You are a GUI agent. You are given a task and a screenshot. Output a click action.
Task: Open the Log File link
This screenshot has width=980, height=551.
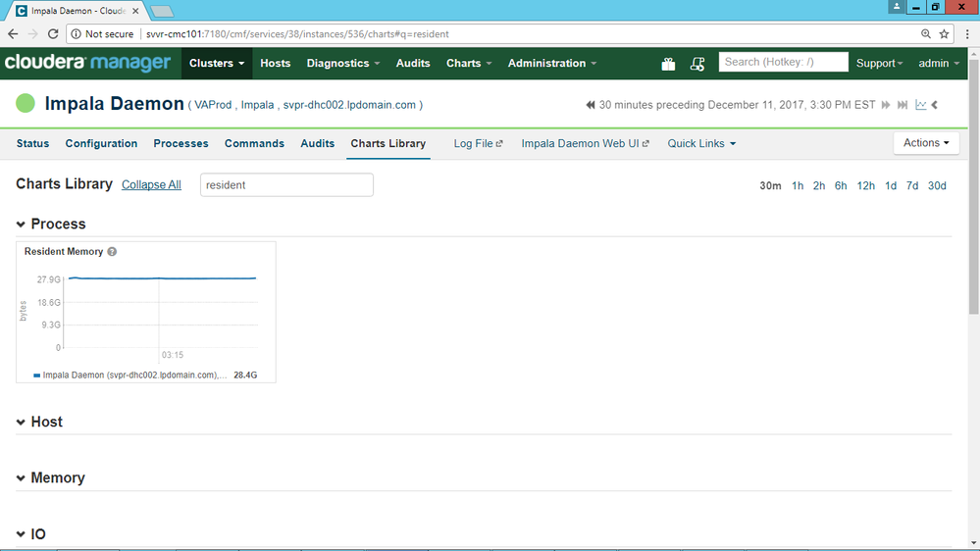coord(478,144)
